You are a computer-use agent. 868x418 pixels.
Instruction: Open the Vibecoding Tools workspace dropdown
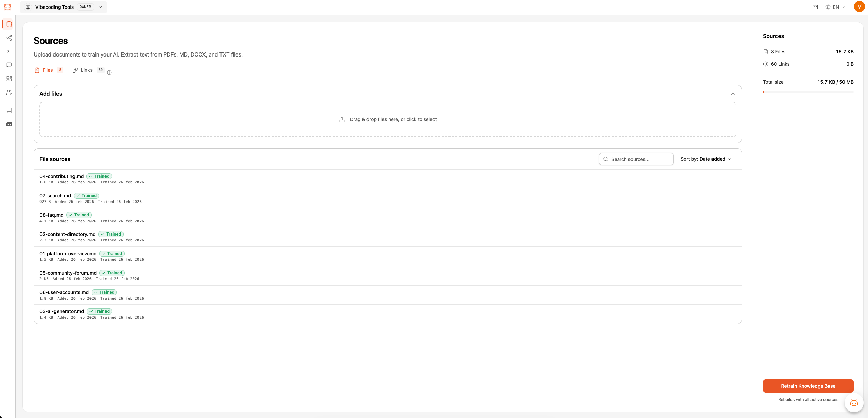[x=63, y=7]
